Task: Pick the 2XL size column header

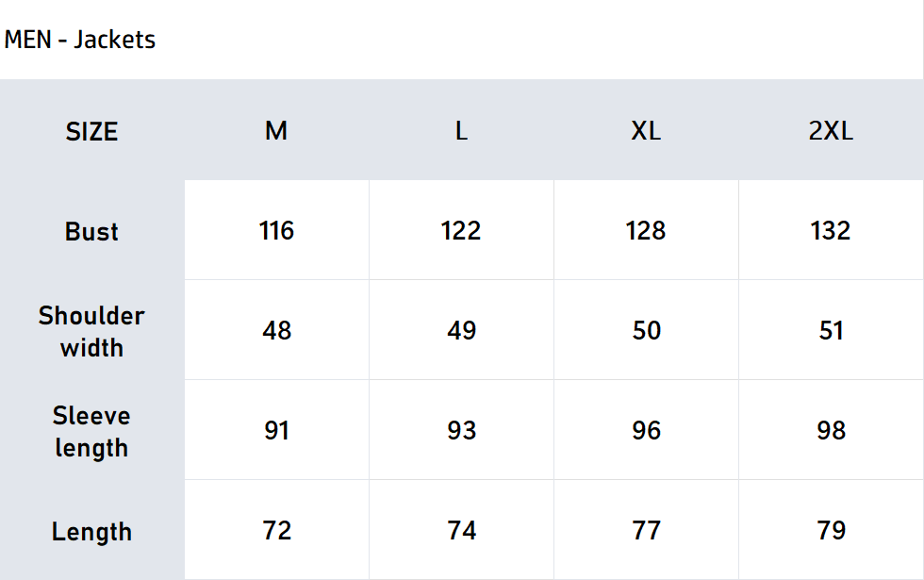Action: [x=831, y=131]
